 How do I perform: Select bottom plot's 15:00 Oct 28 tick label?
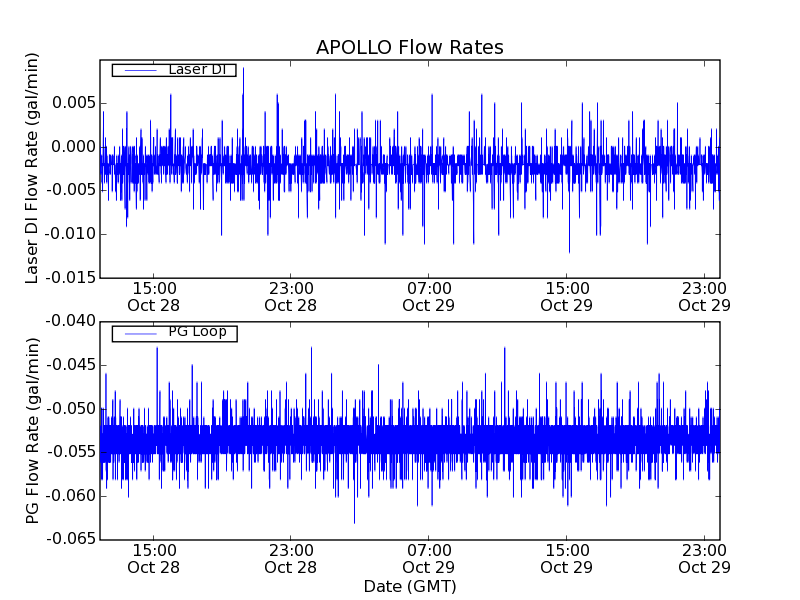click(x=154, y=558)
